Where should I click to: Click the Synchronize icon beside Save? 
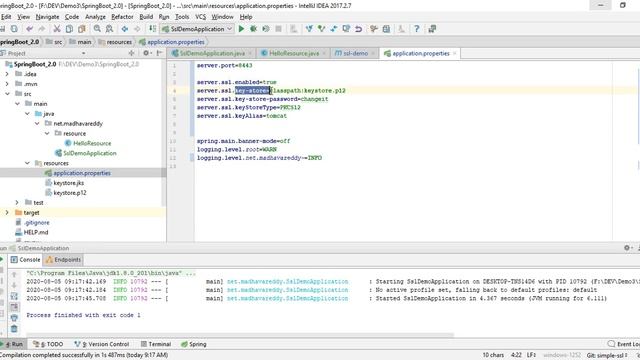coord(14,29)
